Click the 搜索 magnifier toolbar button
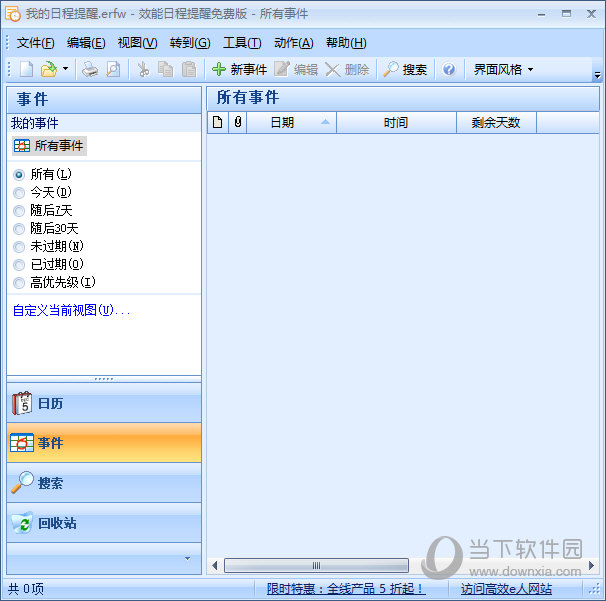 (405, 70)
